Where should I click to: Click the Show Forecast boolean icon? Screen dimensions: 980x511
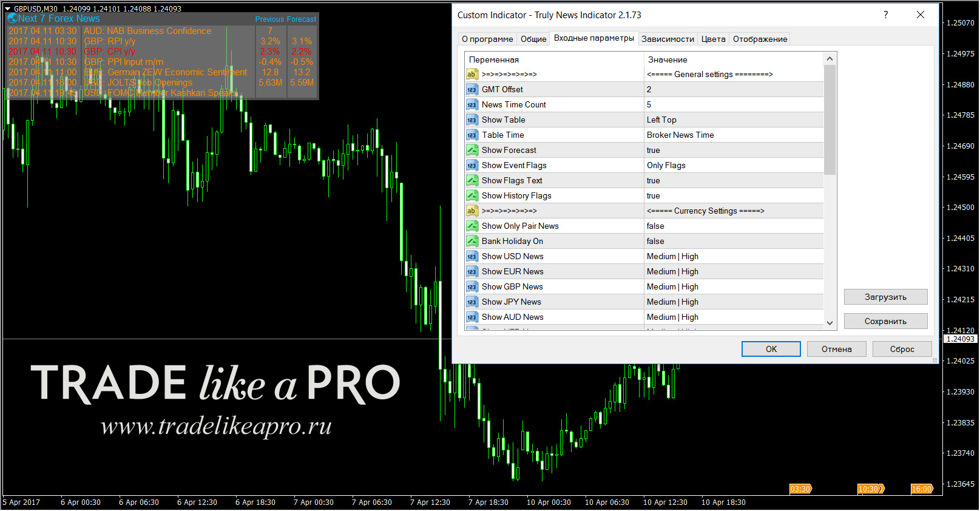pyautogui.click(x=471, y=150)
